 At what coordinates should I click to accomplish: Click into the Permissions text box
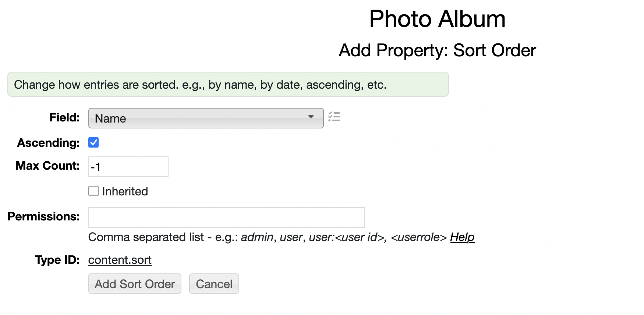coord(226,217)
